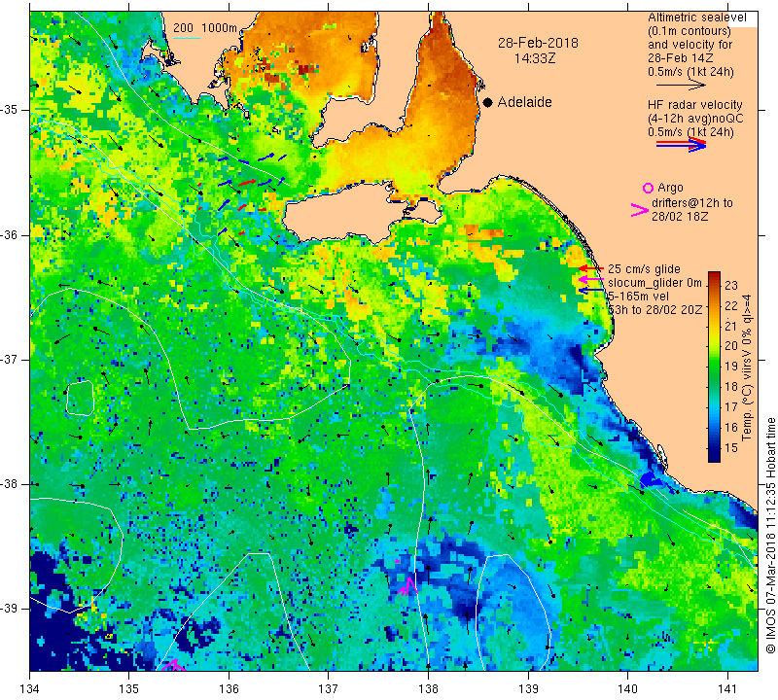778x700 pixels.
Task: Click the '53h to 28/02 20Z' legend text
Action: coord(654,309)
